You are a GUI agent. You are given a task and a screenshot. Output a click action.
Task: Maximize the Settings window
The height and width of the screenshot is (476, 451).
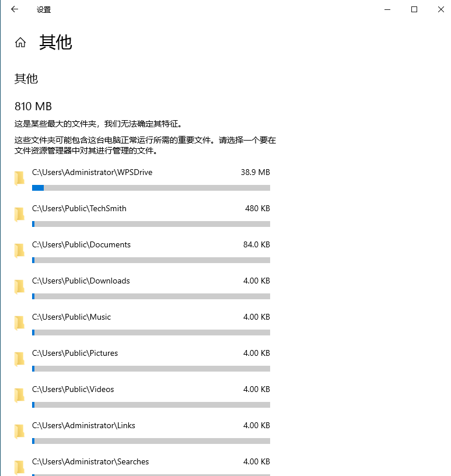(414, 9)
